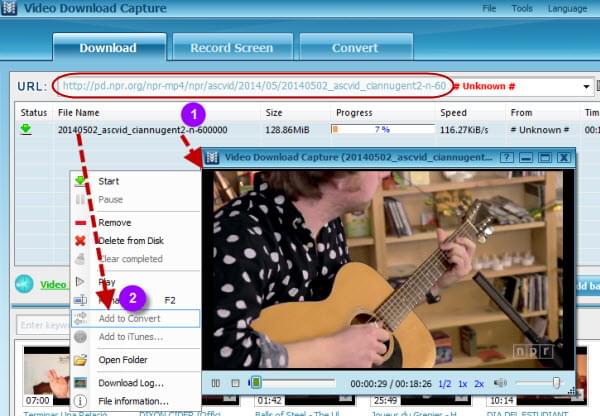The image size is (600, 416).
Task: Choose Start from the context menu
Action: tap(135, 181)
